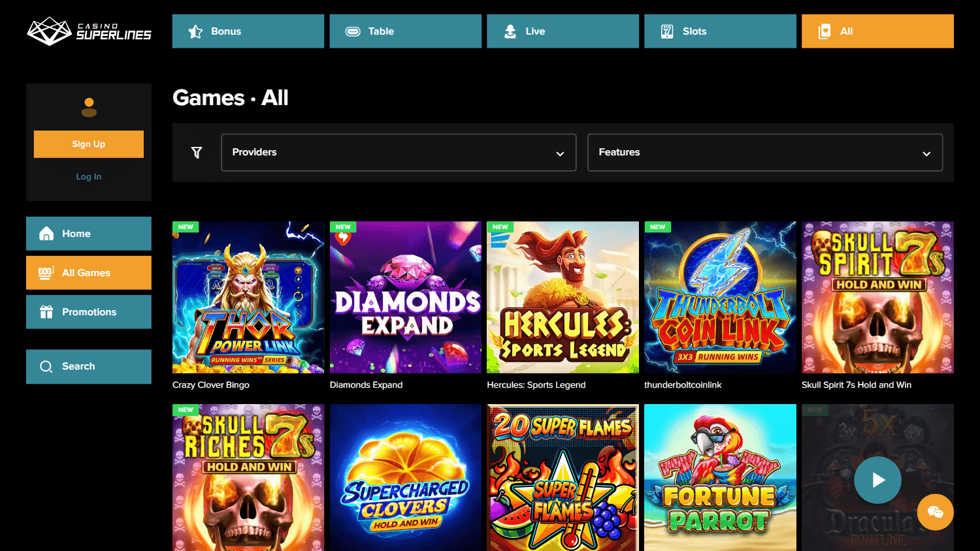The height and width of the screenshot is (551, 980).
Task: Open Diamonds Expand game thumbnail
Action: point(406,298)
